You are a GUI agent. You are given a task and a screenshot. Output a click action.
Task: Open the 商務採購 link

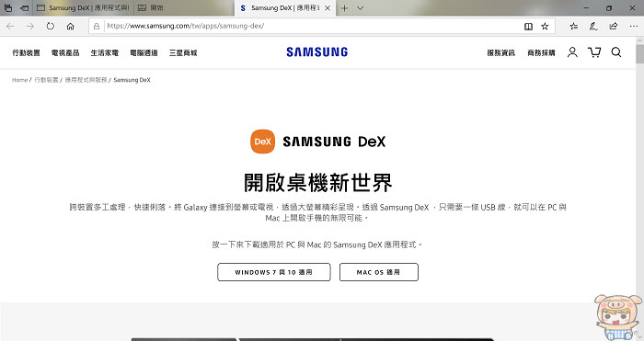(x=541, y=53)
